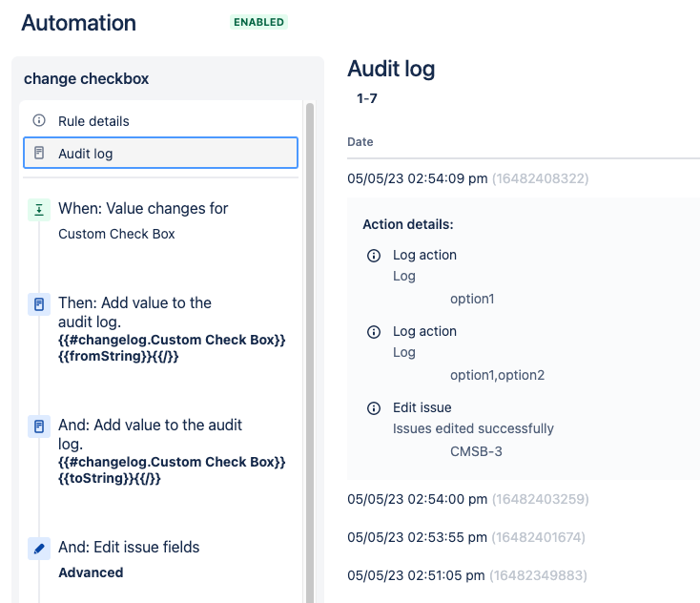This screenshot has height=603, width=700.
Task: Click the green trigger icon for Value changes
Action: [x=39, y=210]
